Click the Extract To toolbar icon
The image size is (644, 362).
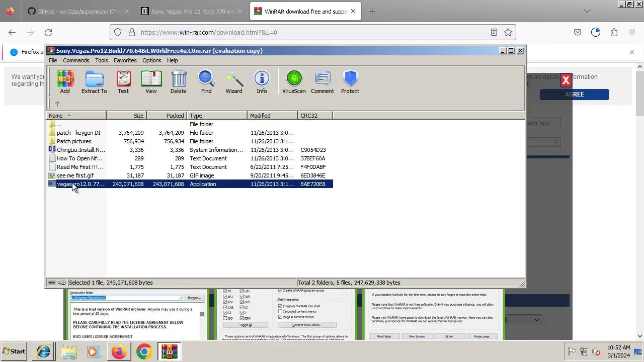coord(94,82)
